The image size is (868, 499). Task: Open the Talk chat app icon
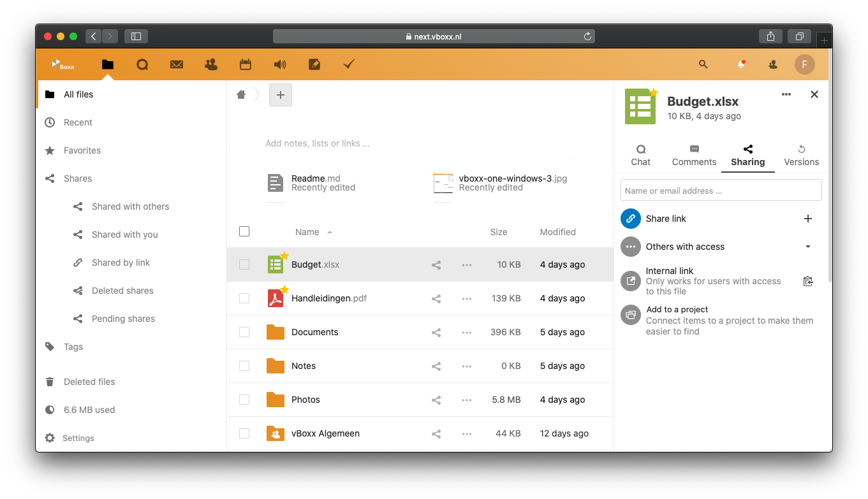pos(142,64)
